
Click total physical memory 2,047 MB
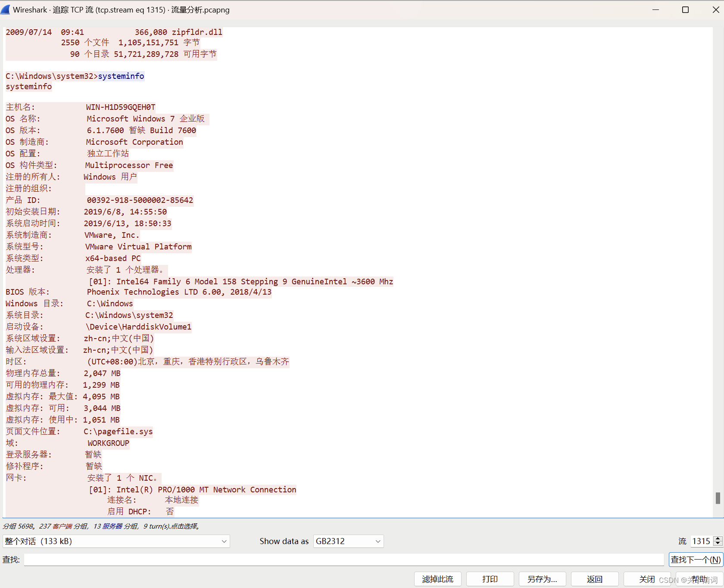point(102,373)
